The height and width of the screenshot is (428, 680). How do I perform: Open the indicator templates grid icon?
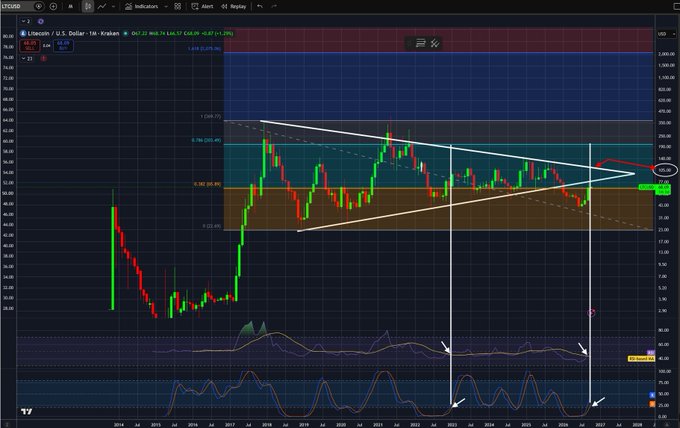coord(178,7)
